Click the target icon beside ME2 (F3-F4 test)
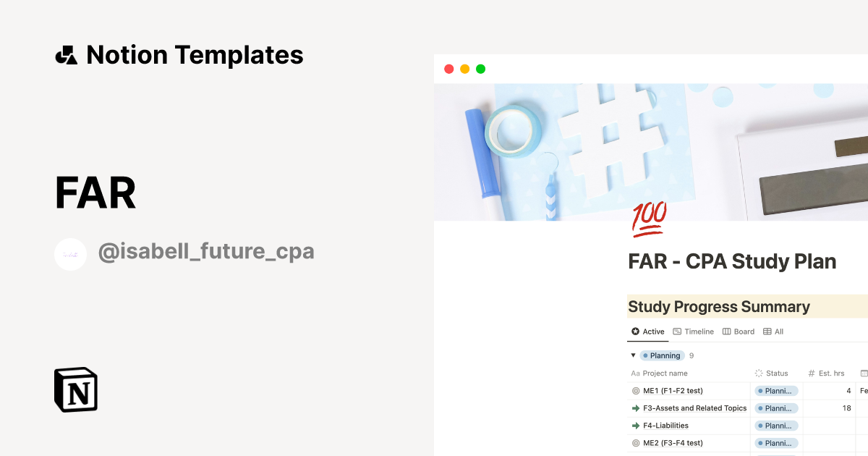Image resolution: width=868 pixels, height=456 pixels. click(634, 443)
